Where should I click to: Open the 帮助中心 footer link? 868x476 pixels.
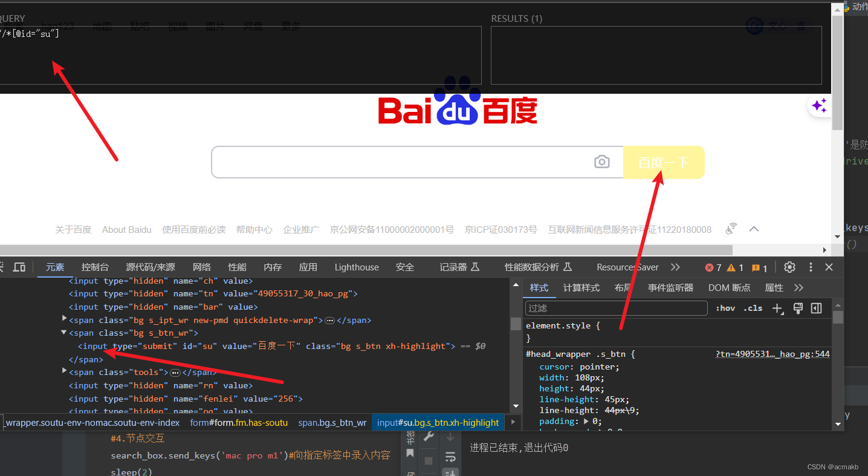[254, 230]
